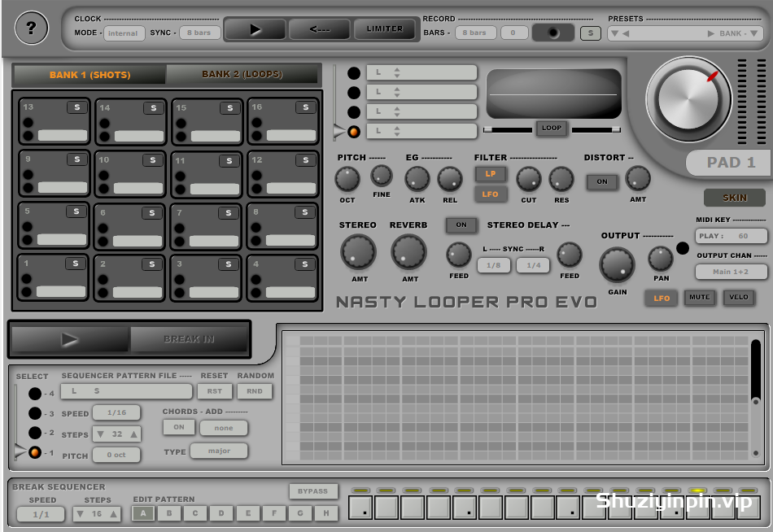Image resolution: width=773 pixels, height=532 pixels.
Task: Solo pad 16 with its S button
Action: click(306, 107)
